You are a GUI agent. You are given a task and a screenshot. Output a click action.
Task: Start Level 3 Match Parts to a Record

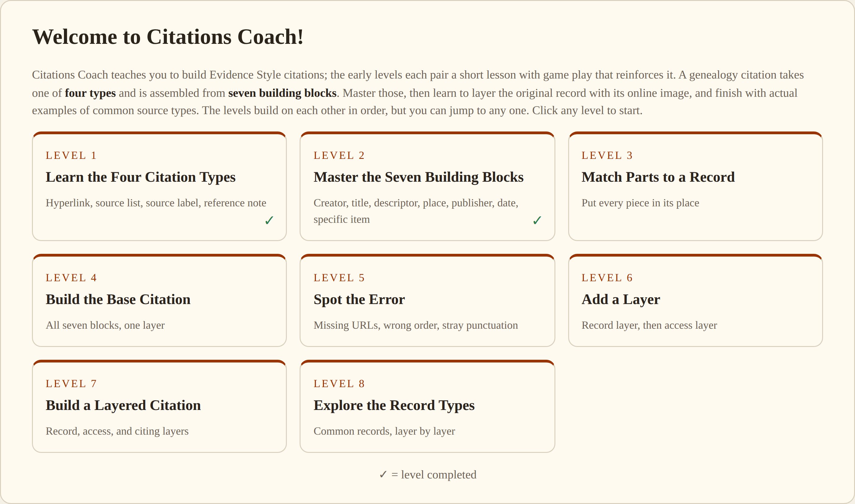pyautogui.click(x=695, y=186)
